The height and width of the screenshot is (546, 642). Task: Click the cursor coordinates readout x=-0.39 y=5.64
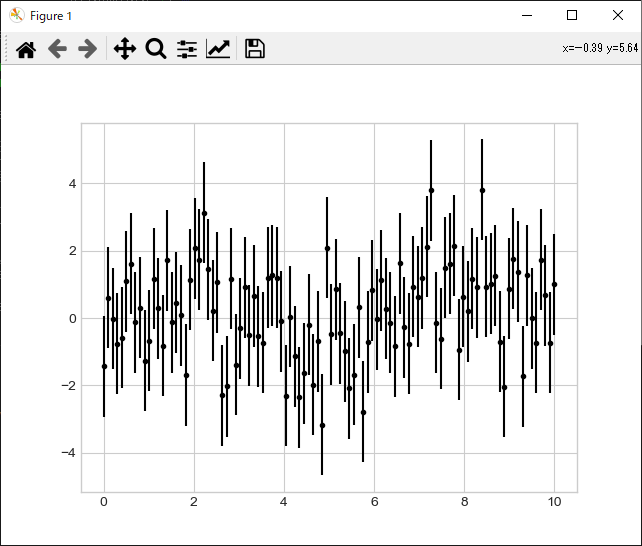pyautogui.click(x=600, y=48)
